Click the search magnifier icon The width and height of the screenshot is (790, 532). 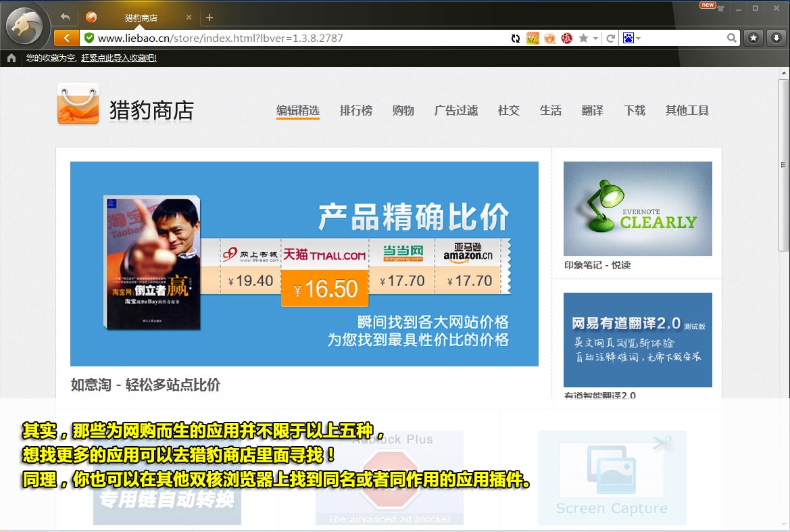[x=732, y=38]
